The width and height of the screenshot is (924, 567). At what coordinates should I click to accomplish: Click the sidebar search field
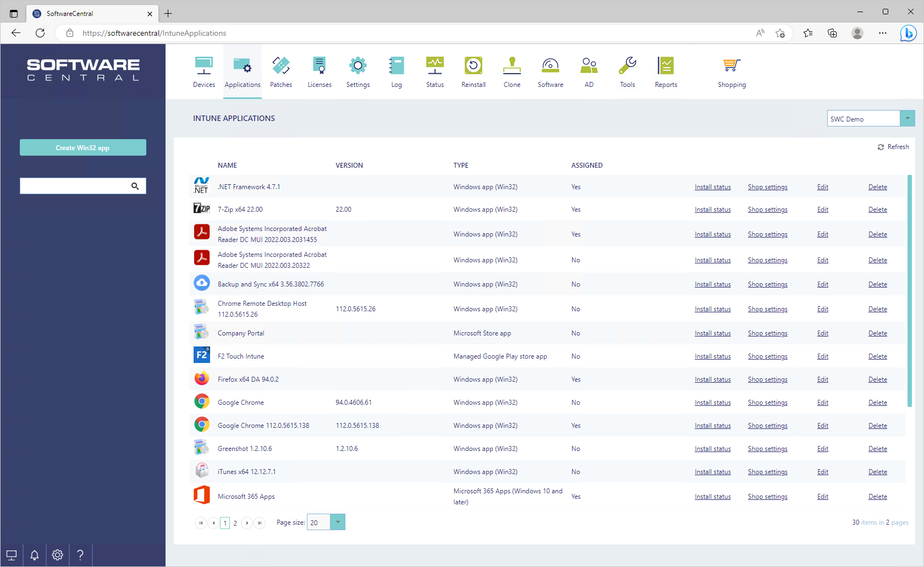point(77,186)
